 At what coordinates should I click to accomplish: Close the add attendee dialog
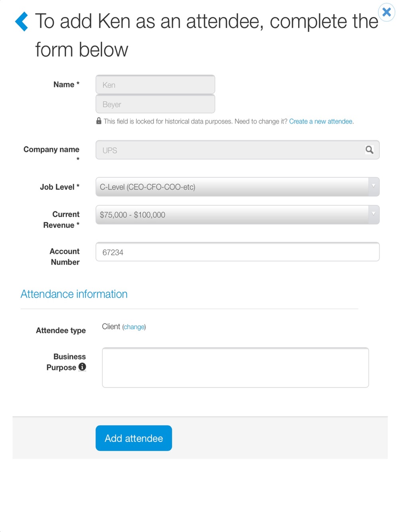[386, 12]
